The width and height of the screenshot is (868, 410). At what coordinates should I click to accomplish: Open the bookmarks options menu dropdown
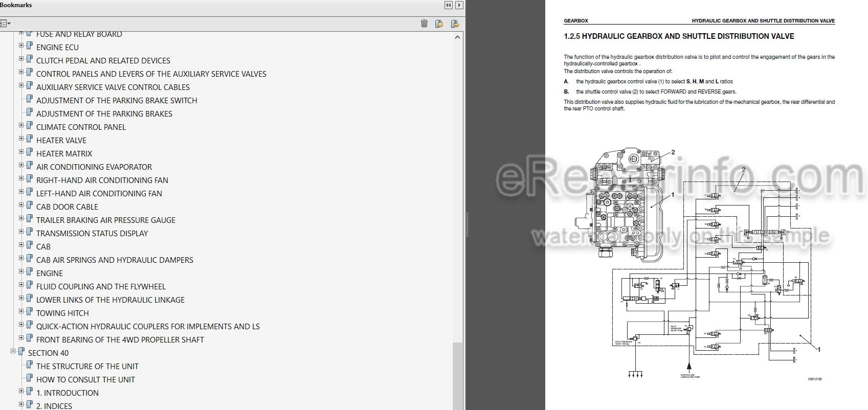point(5,24)
